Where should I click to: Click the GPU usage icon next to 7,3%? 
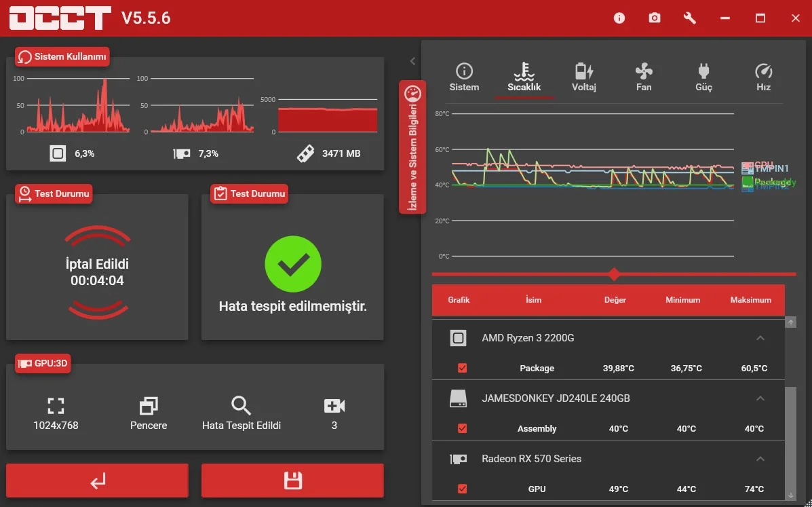point(181,153)
